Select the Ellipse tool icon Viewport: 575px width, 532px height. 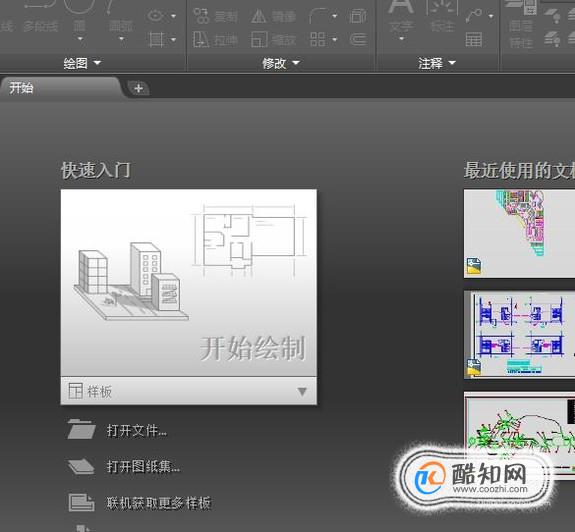(x=155, y=16)
